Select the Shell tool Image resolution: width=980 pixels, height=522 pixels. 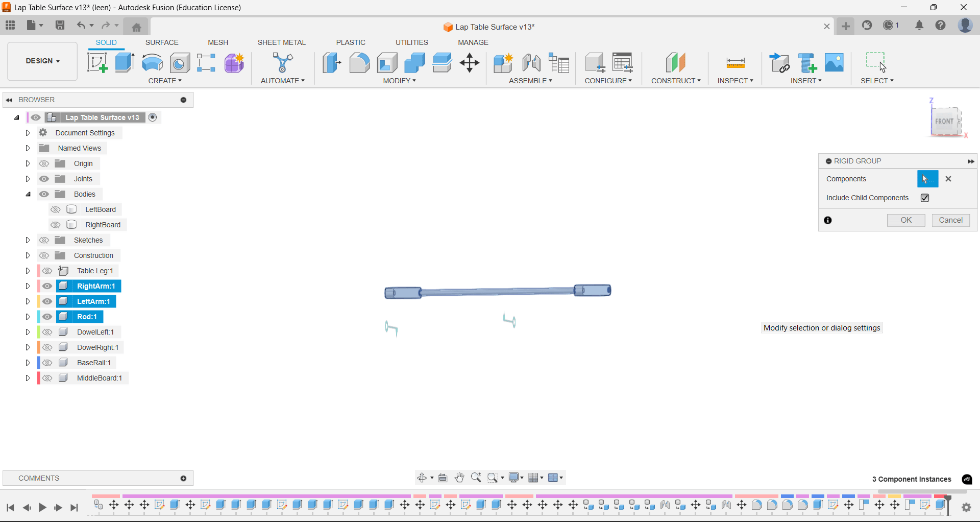[x=387, y=63]
